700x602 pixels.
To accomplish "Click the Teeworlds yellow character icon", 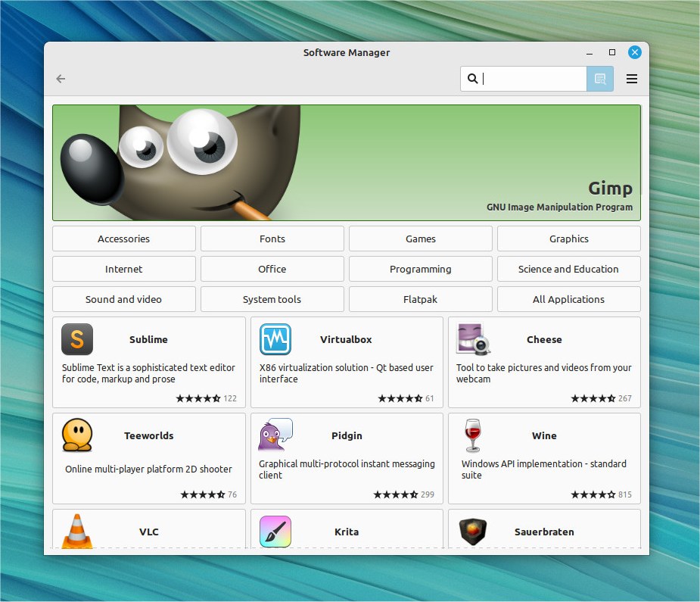I will (x=77, y=435).
